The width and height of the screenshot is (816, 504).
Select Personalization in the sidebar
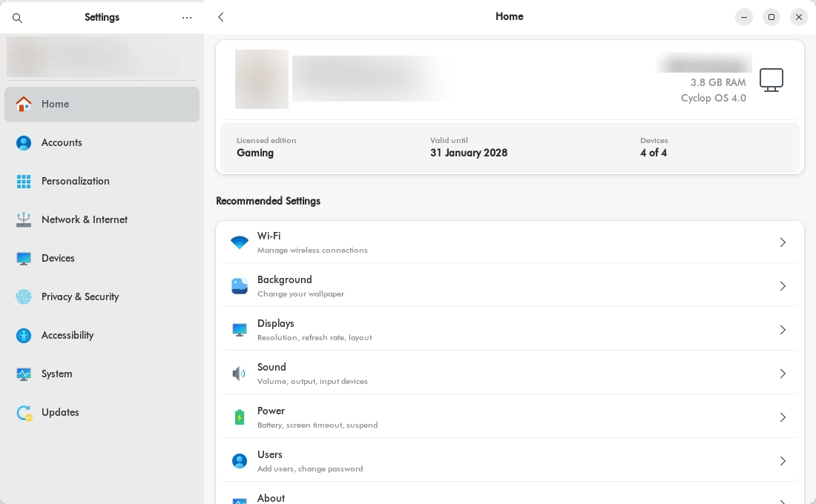tap(102, 182)
